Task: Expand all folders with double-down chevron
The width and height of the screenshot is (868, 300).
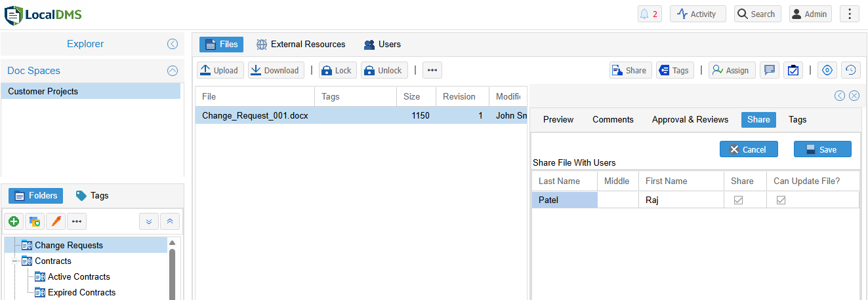Action: coord(149,221)
